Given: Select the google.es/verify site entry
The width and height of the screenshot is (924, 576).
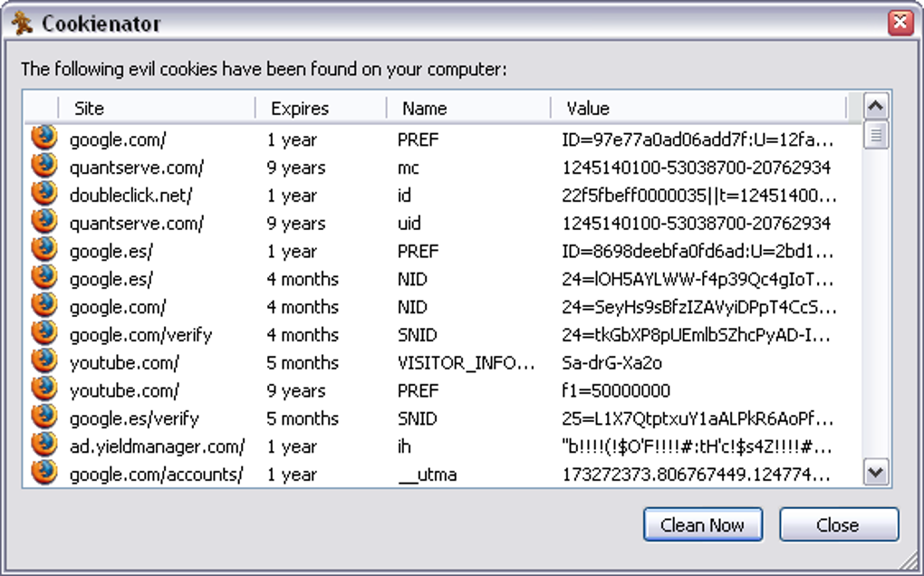Looking at the screenshot, I should 134,418.
